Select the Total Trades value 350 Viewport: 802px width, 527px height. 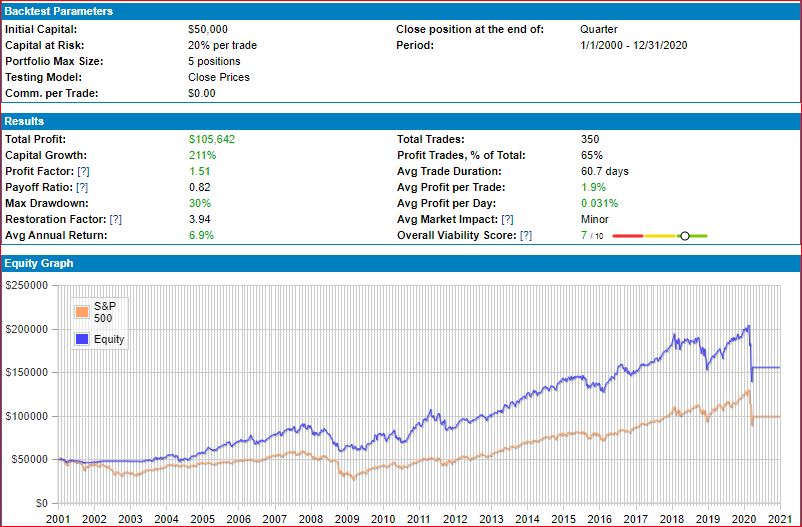590,139
